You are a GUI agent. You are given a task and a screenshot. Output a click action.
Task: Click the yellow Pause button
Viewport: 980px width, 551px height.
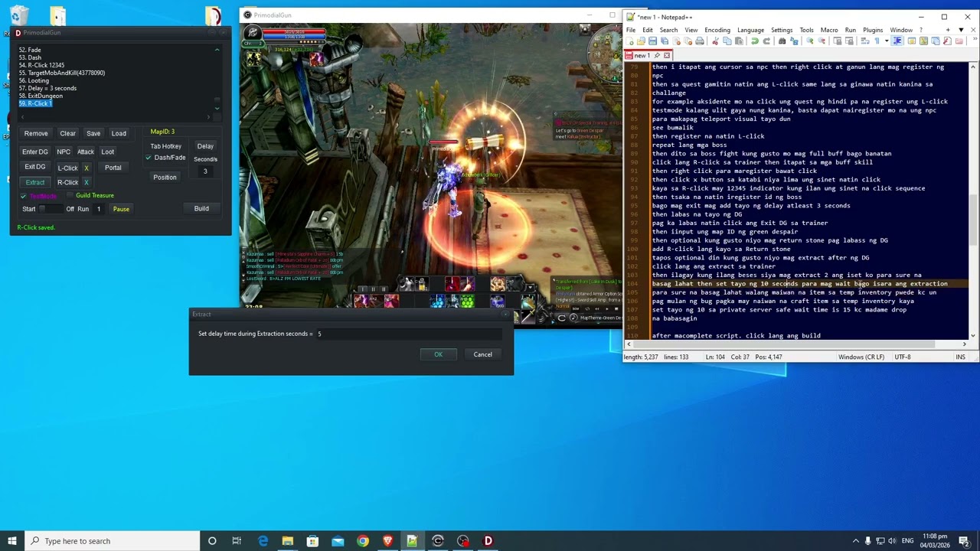121,209
